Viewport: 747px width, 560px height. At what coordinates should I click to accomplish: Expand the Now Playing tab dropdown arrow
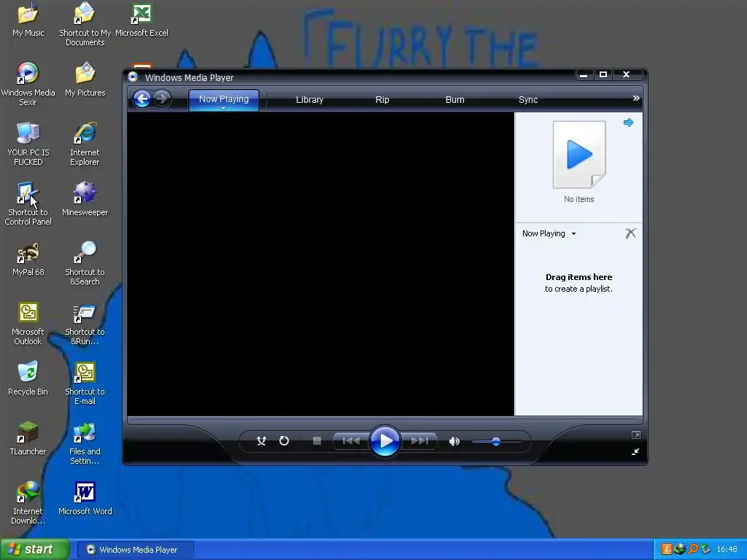point(223,109)
